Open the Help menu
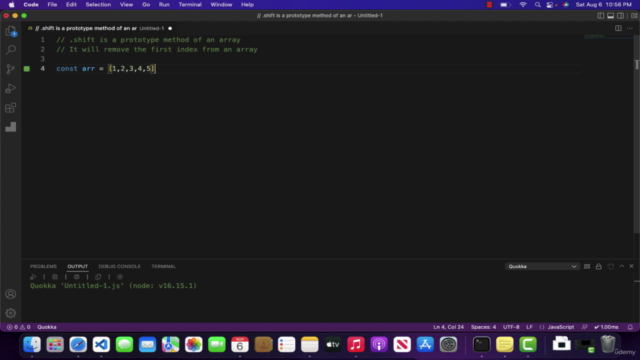640x360 pixels. (x=247, y=4)
